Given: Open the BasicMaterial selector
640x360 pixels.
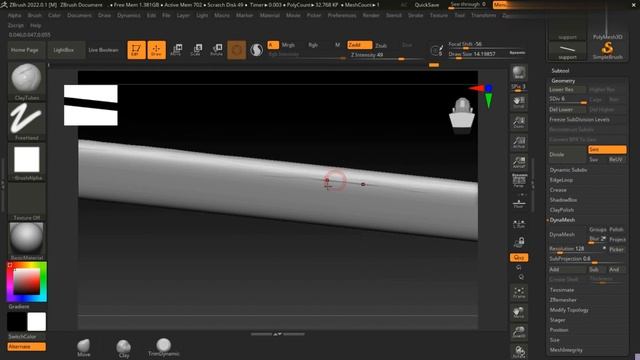Looking at the screenshot, I should point(27,241).
